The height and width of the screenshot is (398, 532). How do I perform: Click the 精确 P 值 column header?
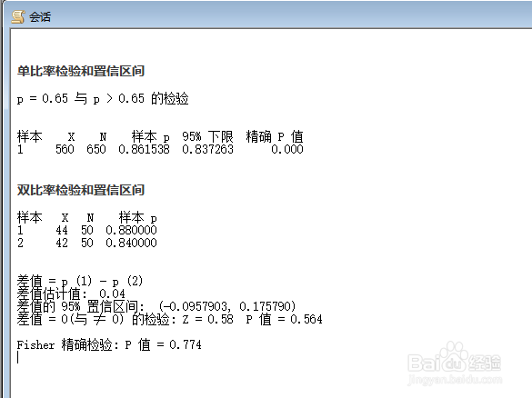(x=275, y=136)
